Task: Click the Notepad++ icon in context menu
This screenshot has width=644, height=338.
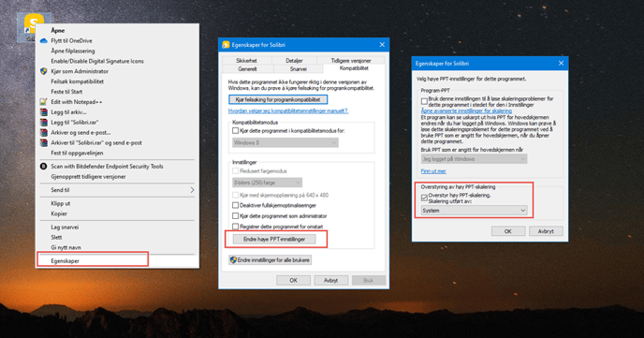Action: click(44, 102)
